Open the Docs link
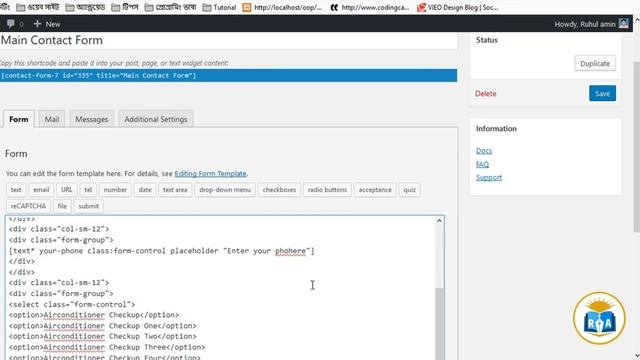Screen dimensions: 640x360 coord(484,151)
